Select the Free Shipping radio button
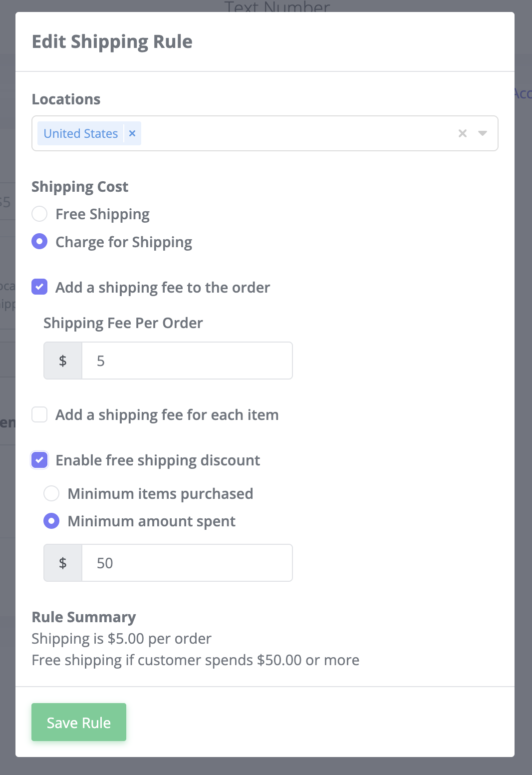 point(39,214)
